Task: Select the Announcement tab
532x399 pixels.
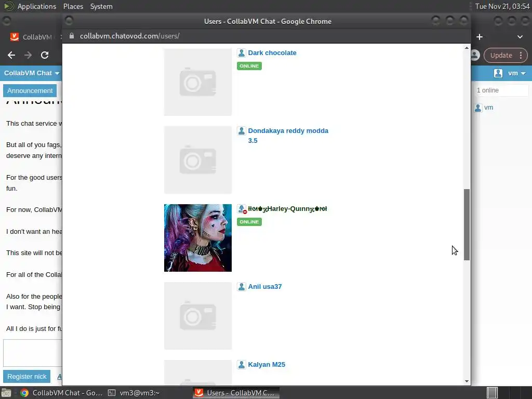Action: tap(30, 90)
